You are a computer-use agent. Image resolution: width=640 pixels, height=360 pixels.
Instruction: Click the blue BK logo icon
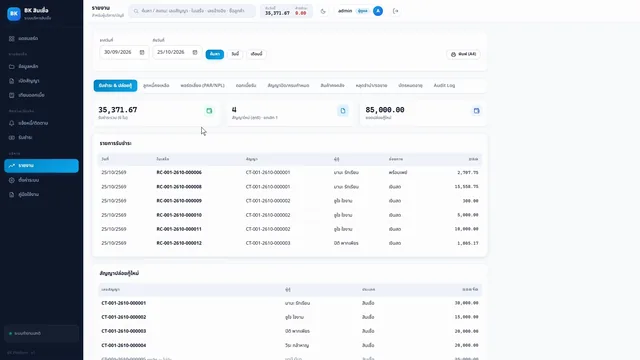13,13
